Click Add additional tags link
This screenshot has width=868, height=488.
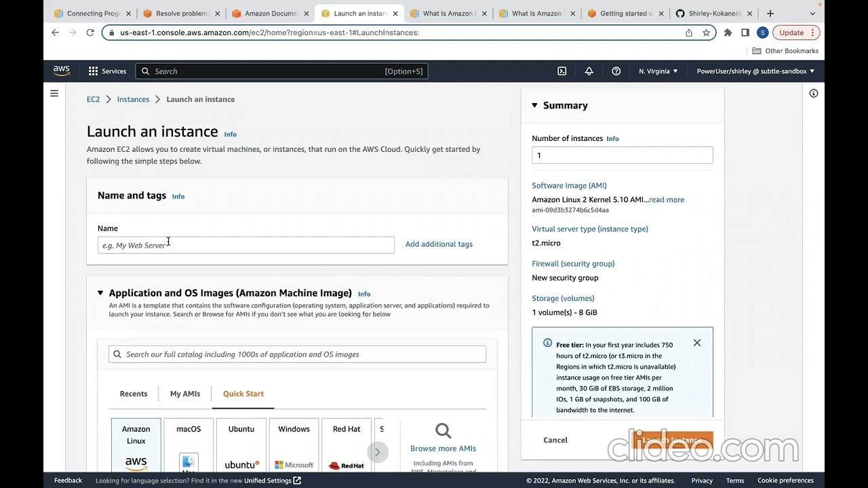coord(439,244)
